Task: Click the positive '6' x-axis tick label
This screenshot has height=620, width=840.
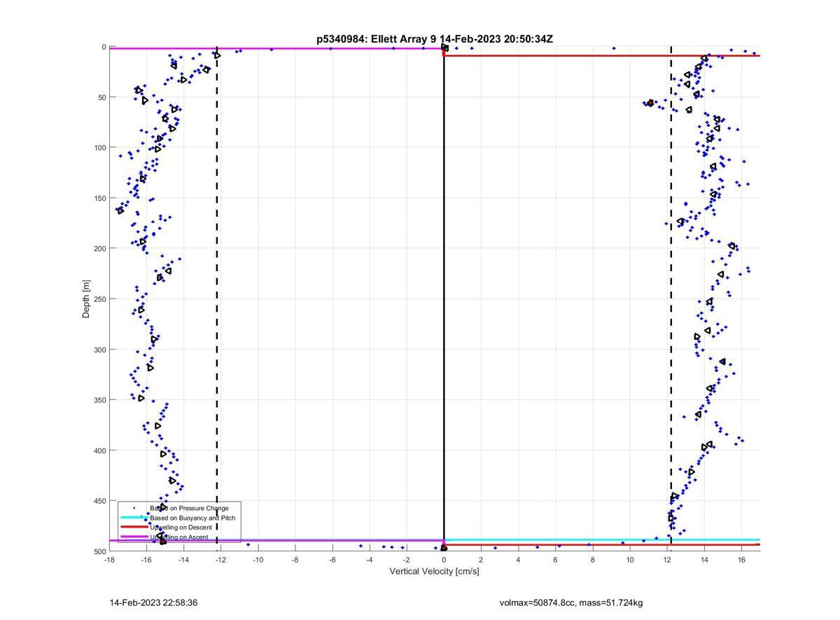Action: click(x=555, y=560)
